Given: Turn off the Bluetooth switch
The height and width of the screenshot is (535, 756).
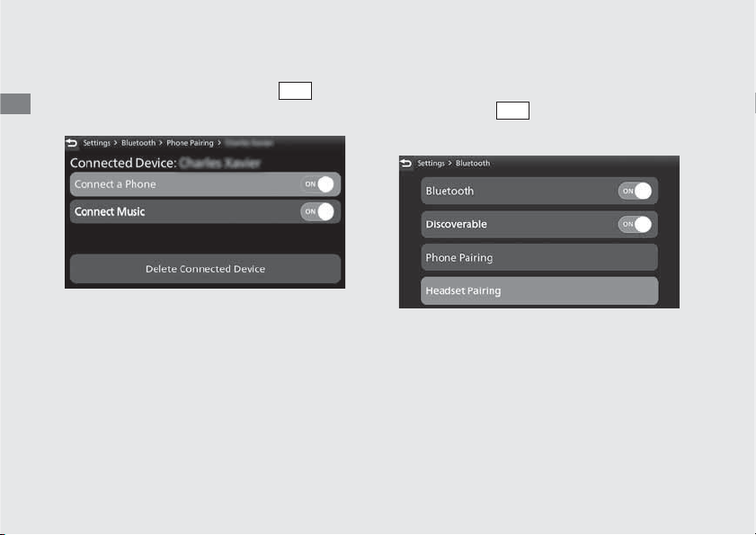Looking at the screenshot, I should [x=635, y=191].
